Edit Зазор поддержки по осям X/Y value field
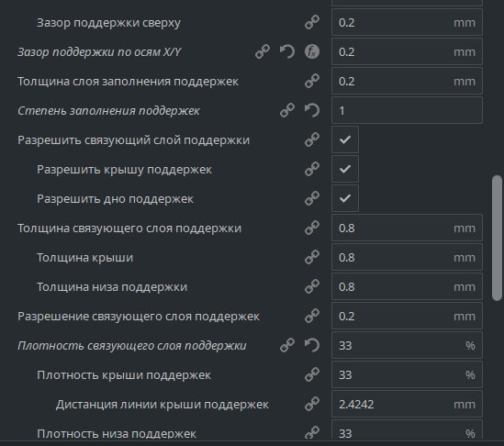The image size is (504, 446). click(407, 51)
